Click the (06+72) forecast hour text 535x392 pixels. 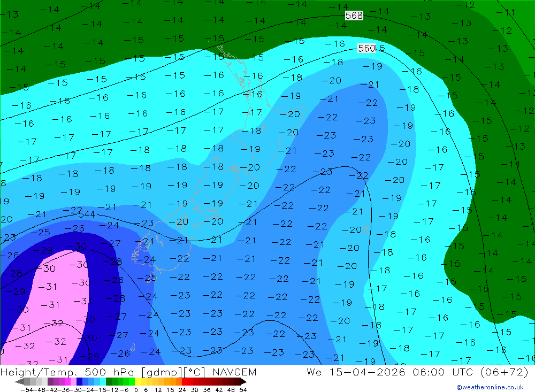(x=504, y=372)
